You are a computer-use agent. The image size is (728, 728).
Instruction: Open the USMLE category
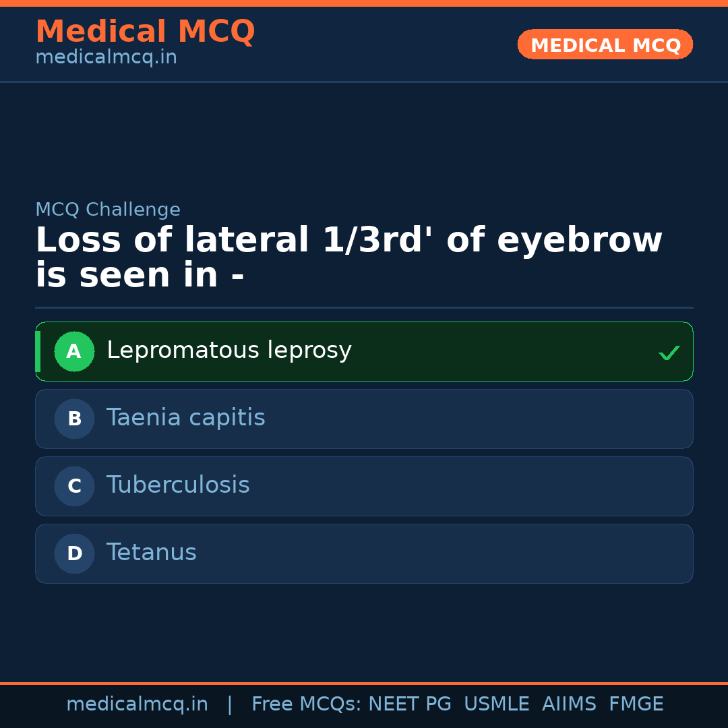(x=497, y=704)
